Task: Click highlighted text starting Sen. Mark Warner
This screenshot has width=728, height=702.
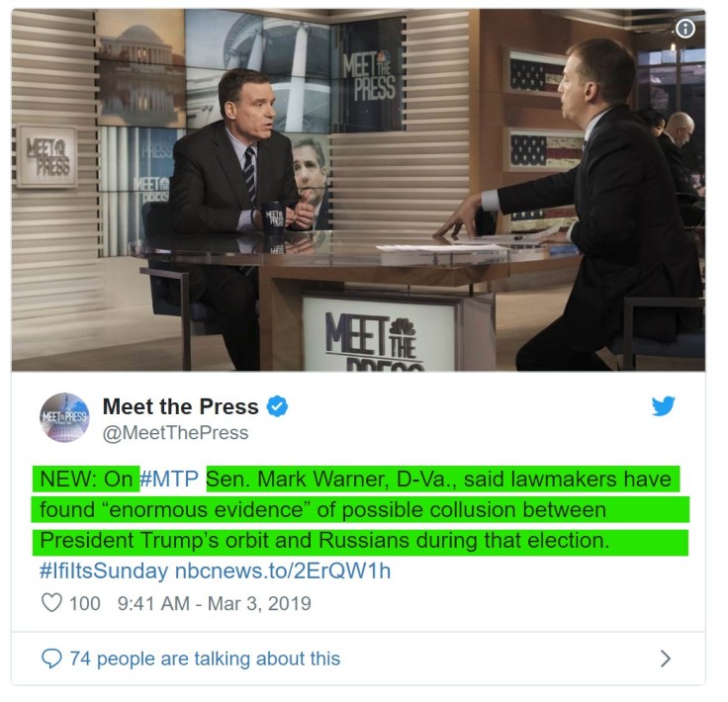Action: pos(443,479)
